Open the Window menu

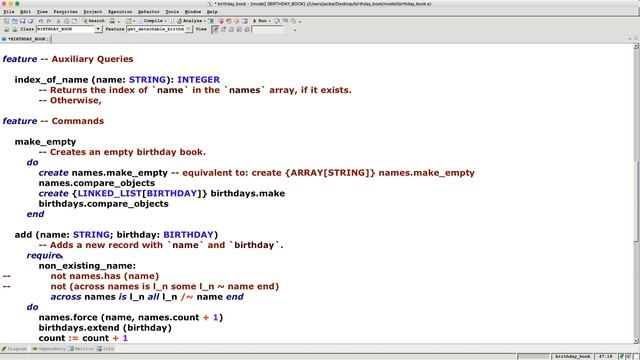coord(193,12)
